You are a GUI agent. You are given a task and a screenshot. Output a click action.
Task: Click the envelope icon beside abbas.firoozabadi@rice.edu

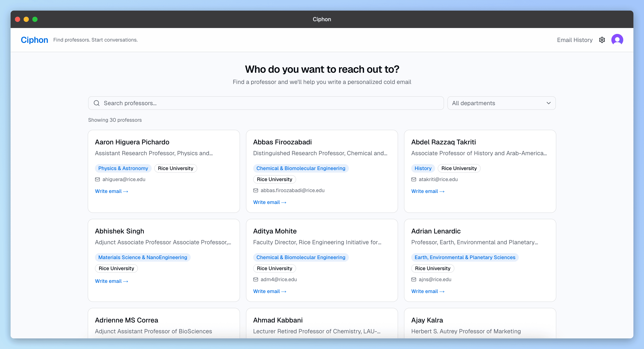(x=255, y=190)
